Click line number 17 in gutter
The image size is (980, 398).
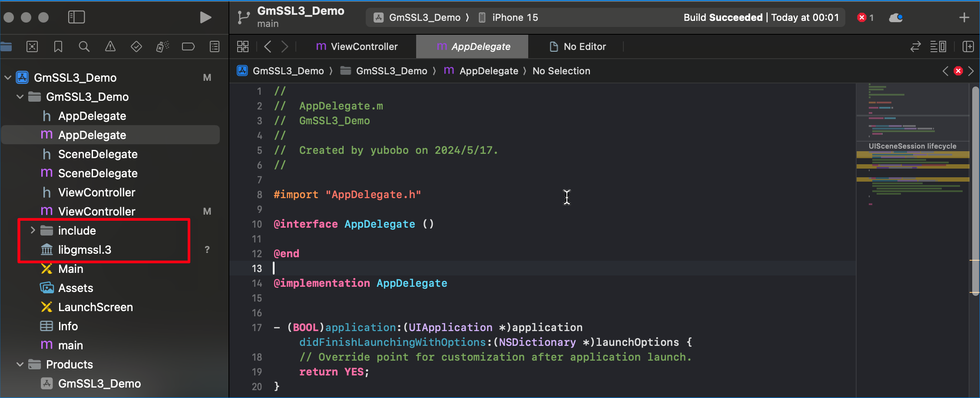(257, 328)
